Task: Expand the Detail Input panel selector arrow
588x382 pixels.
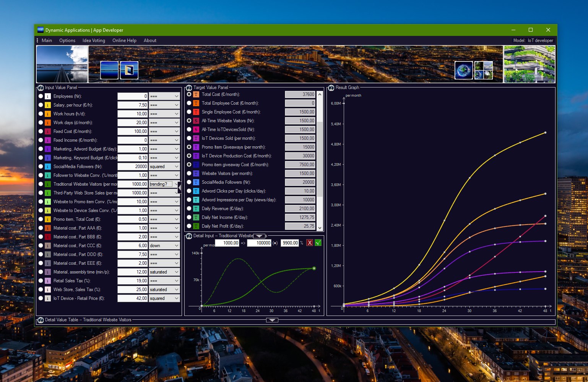Action: (259, 236)
